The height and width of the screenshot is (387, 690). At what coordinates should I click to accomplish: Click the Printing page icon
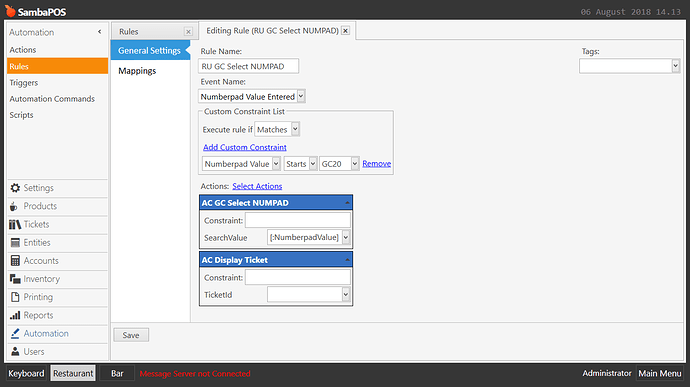[x=15, y=297]
